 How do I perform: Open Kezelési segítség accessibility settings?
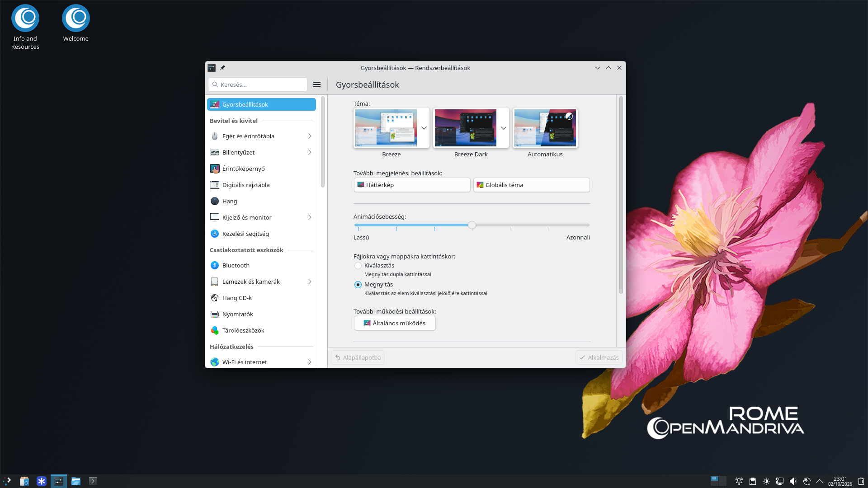(261, 234)
